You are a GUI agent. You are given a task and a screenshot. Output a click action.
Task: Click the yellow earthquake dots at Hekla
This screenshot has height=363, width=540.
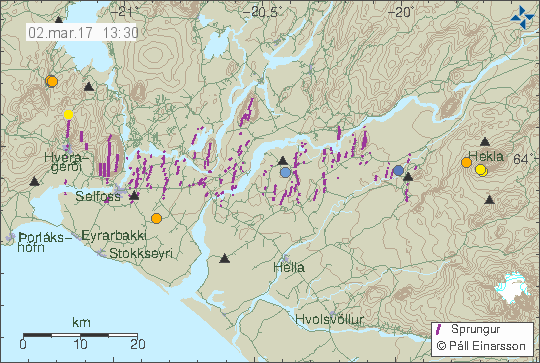(x=481, y=170)
